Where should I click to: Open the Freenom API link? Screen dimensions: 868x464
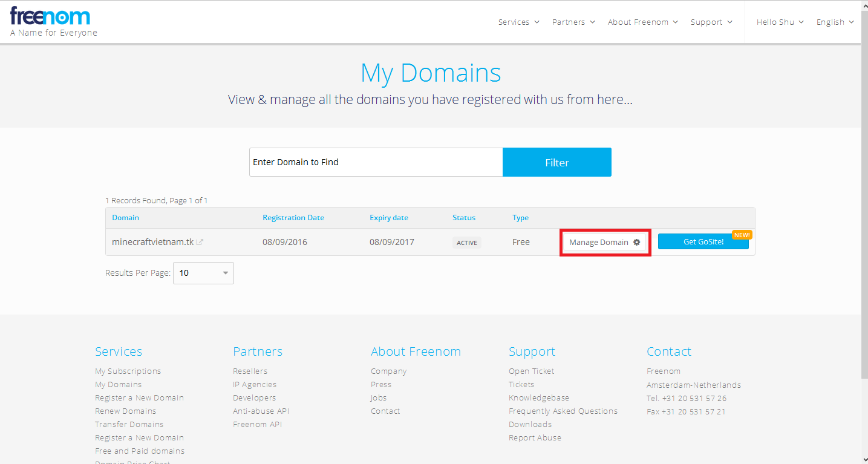click(258, 425)
